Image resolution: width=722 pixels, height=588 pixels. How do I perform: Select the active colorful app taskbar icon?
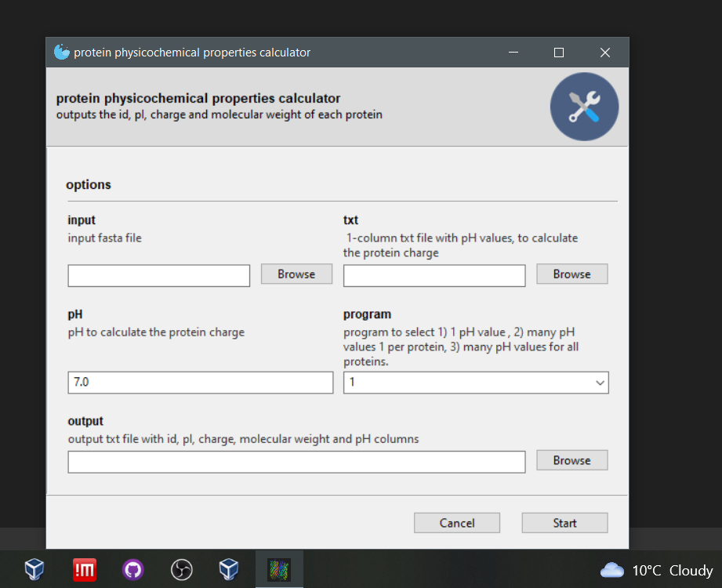279,570
